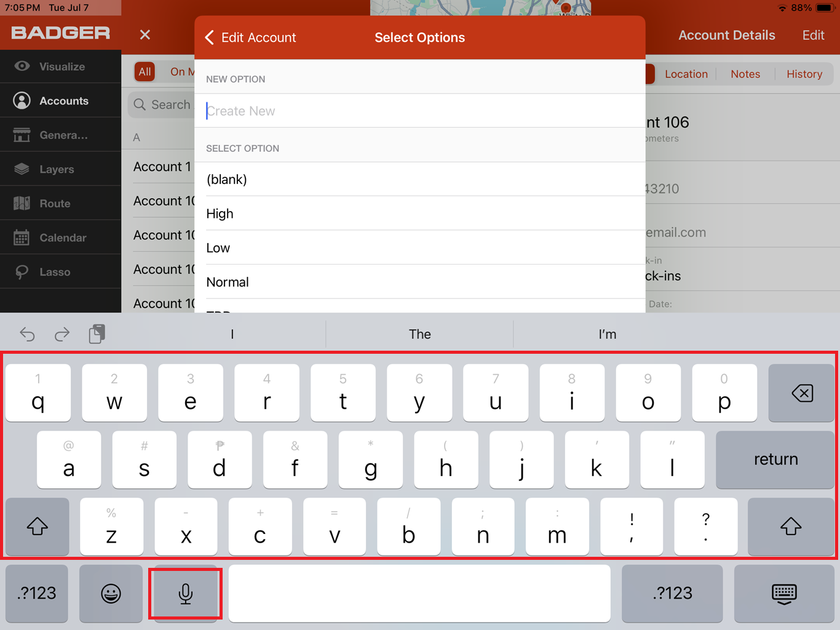Tap the battery indicator in status bar
840x630 pixels.
pos(825,8)
